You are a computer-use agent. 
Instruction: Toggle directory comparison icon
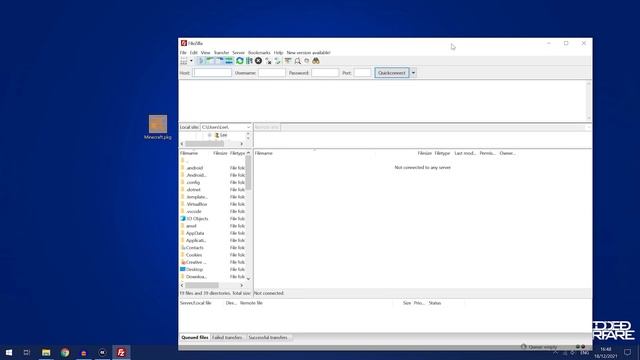[298, 61]
